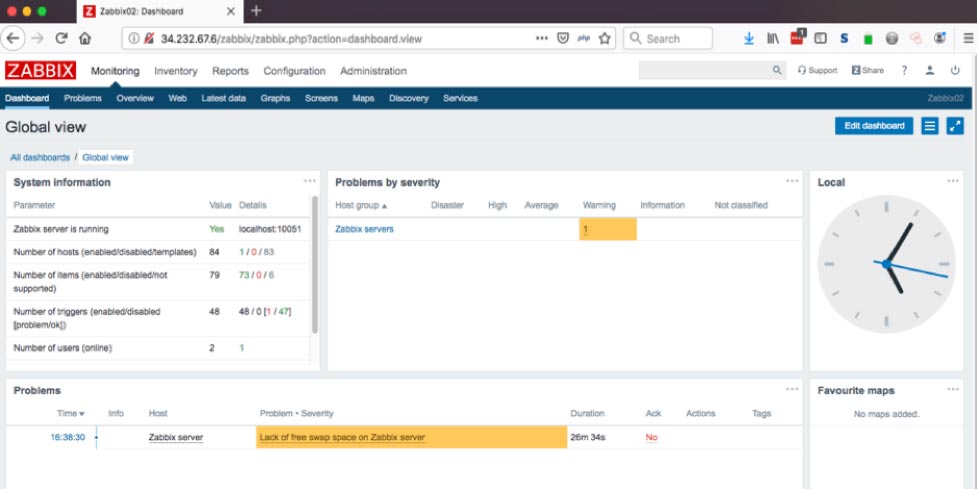Show site information icon in address bar
This screenshot has height=489, width=977.
pos(133,39)
